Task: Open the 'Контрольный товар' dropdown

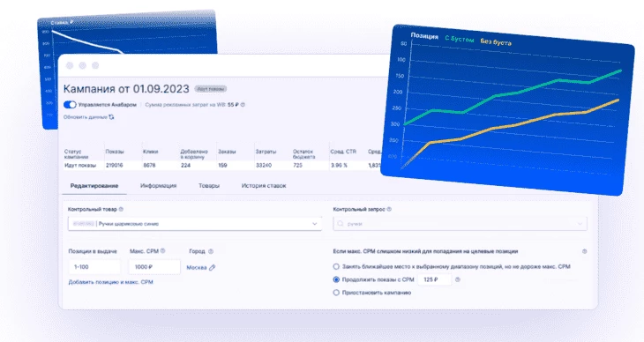Action: 195,224
